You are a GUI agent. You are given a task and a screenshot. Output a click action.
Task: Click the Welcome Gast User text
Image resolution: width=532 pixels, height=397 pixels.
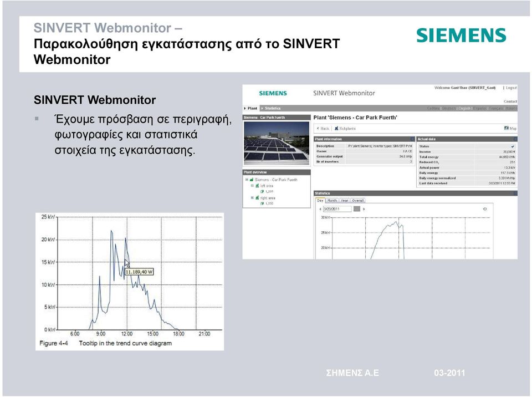(x=465, y=88)
